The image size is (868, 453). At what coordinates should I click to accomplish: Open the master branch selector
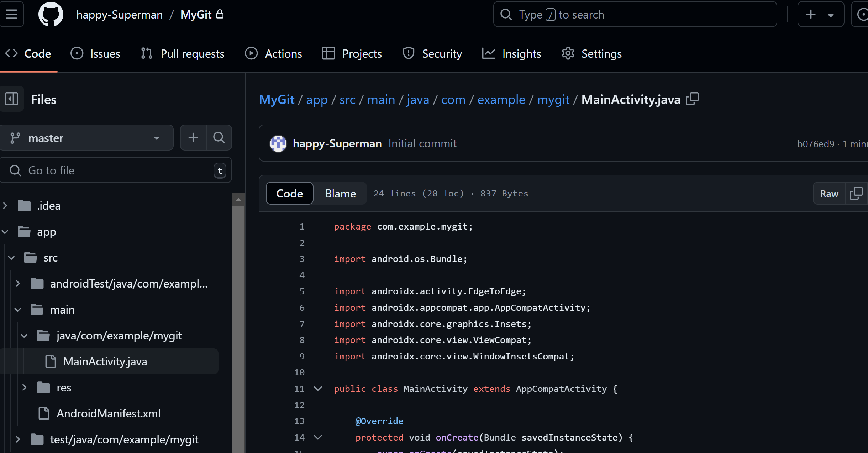pos(86,138)
